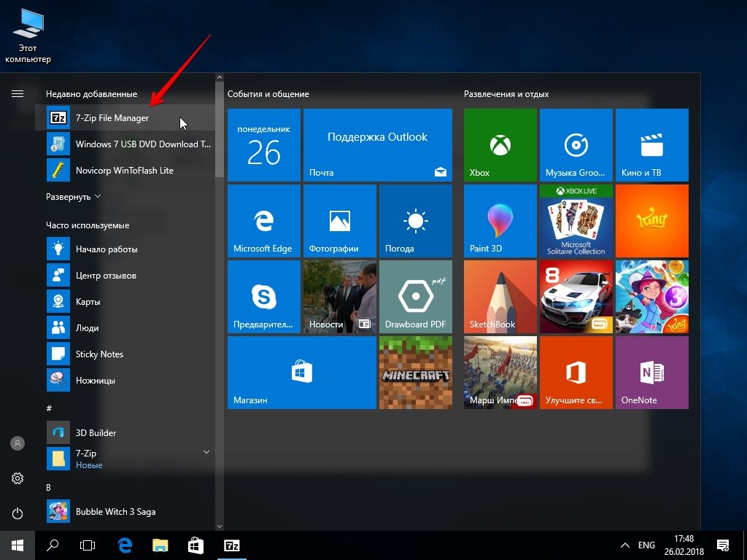Launch the OneNote tile

[x=651, y=373]
